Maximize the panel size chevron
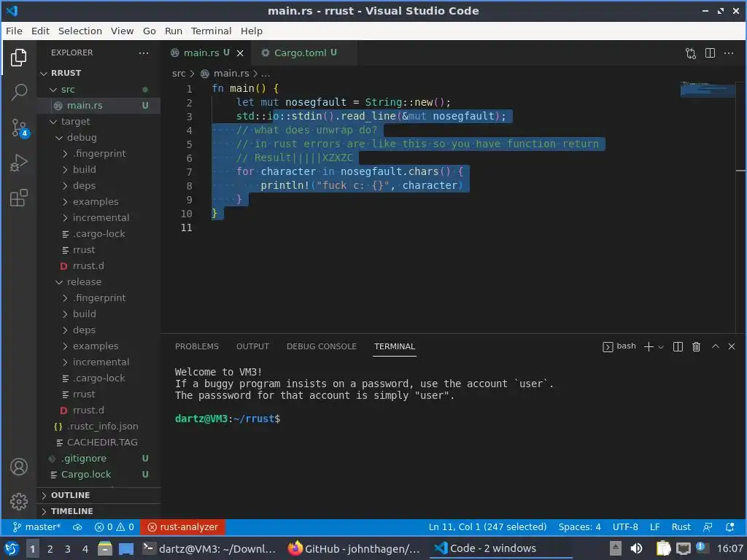Viewport: 747px width, 560px height. (715, 346)
